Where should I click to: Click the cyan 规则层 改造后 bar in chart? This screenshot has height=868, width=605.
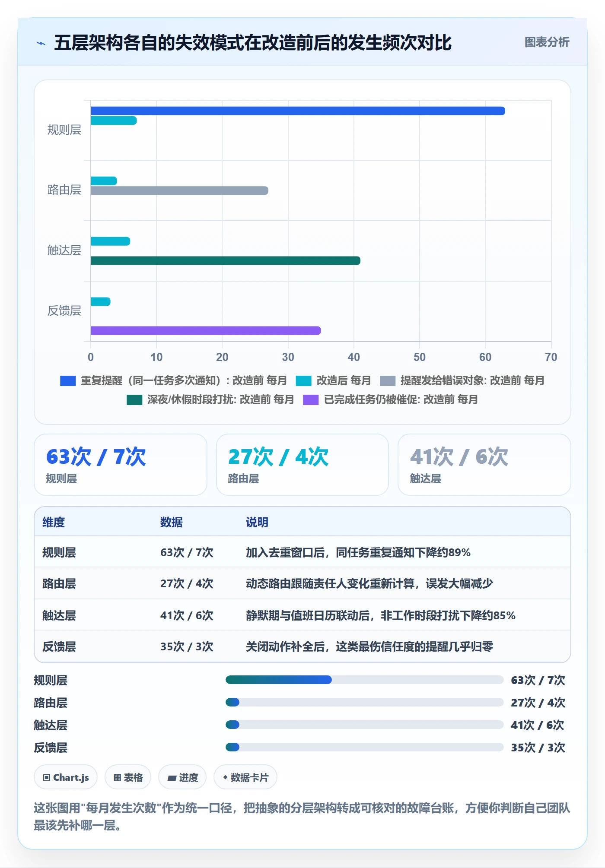tap(114, 120)
